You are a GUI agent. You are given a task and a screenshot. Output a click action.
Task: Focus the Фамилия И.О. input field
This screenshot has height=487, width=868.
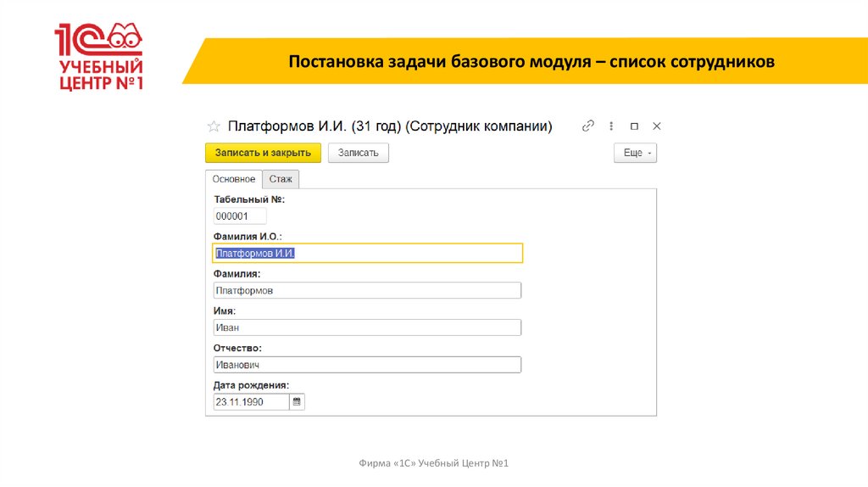(x=366, y=254)
